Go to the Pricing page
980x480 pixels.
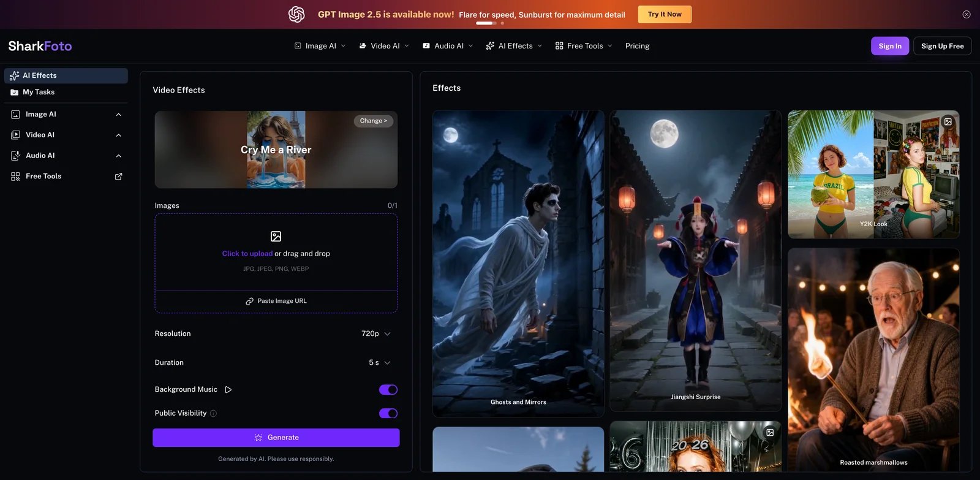[x=637, y=46]
